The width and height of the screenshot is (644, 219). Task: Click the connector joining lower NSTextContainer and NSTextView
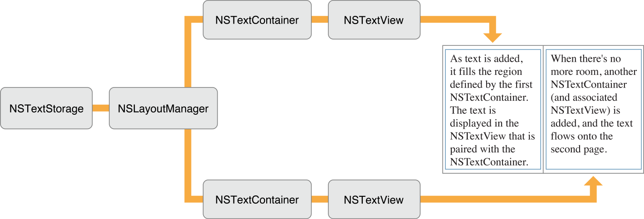tap(320, 199)
